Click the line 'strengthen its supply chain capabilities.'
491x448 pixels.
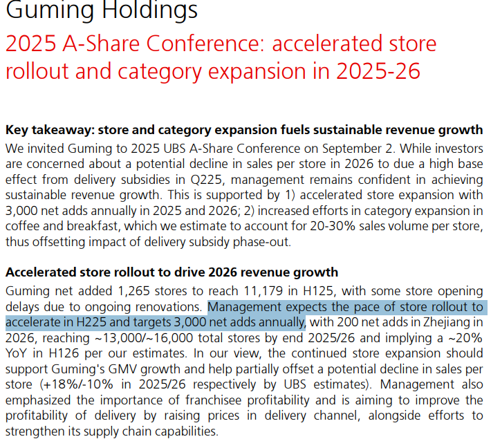click(112, 431)
